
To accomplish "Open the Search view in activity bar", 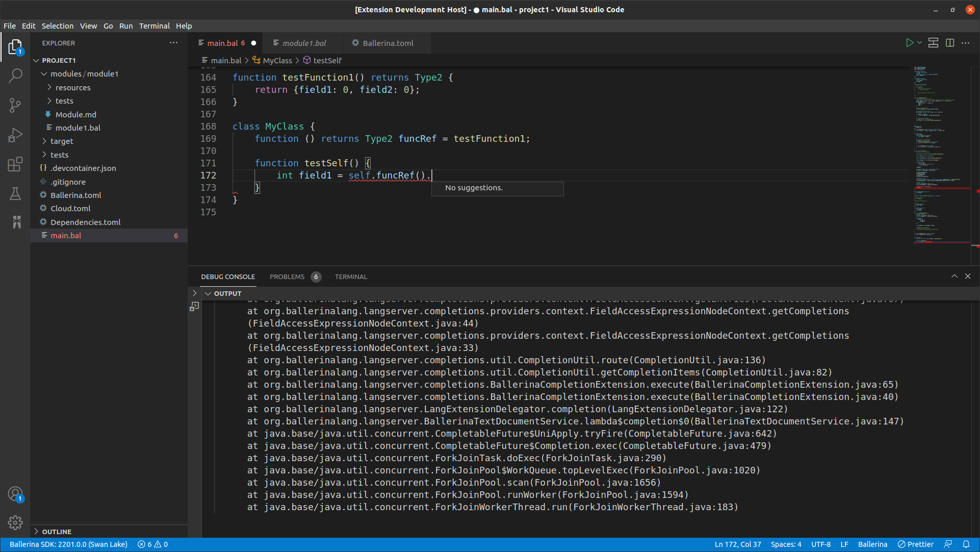I will click(15, 76).
